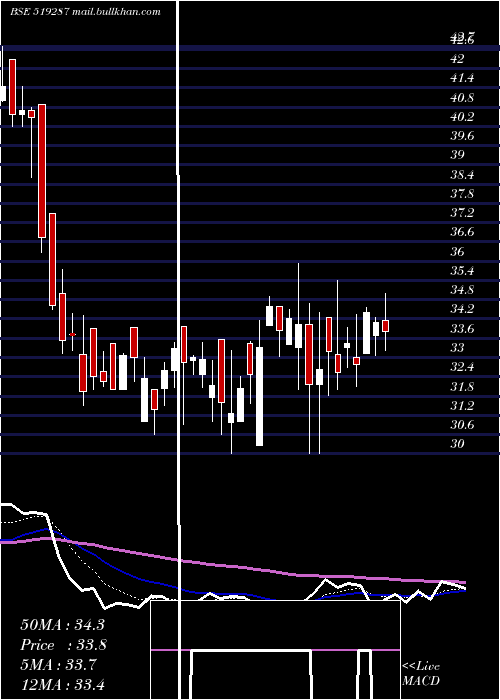Click the 36 price axis label
This screenshot has height=700, width=500.
[x=457, y=251]
